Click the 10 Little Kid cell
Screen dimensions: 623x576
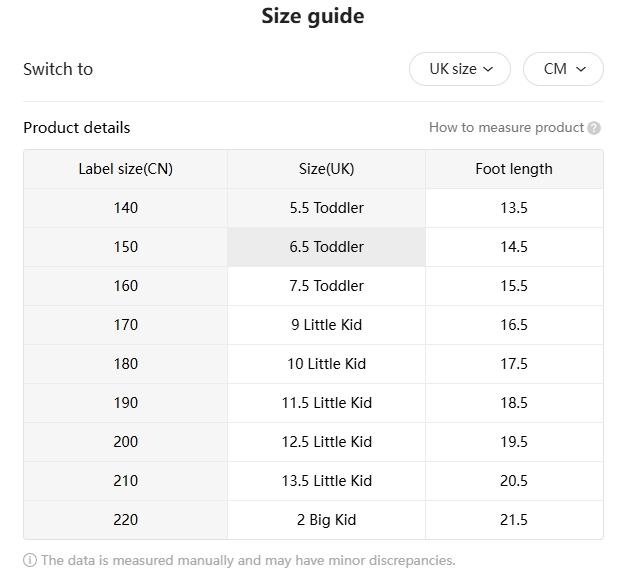pos(327,364)
